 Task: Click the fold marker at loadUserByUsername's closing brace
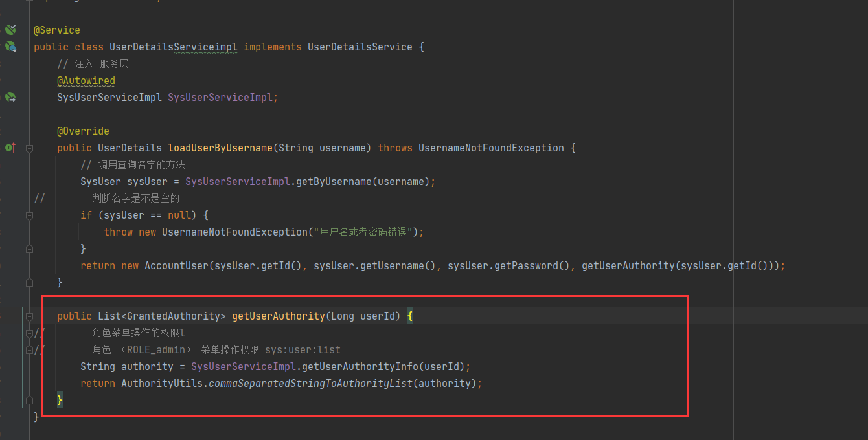pyautogui.click(x=29, y=282)
